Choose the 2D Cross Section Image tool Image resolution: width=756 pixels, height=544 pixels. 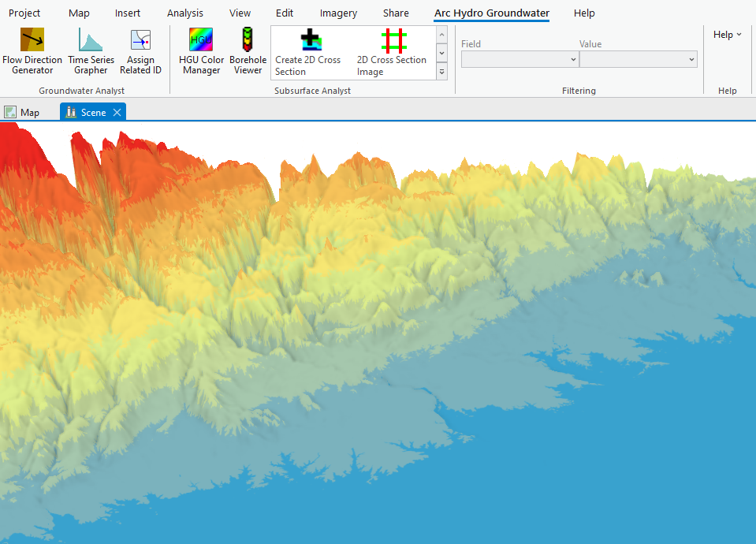393,53
